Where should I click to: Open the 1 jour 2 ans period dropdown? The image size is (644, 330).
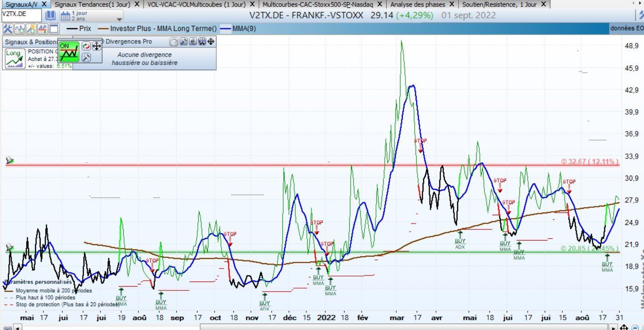(91, 16)
